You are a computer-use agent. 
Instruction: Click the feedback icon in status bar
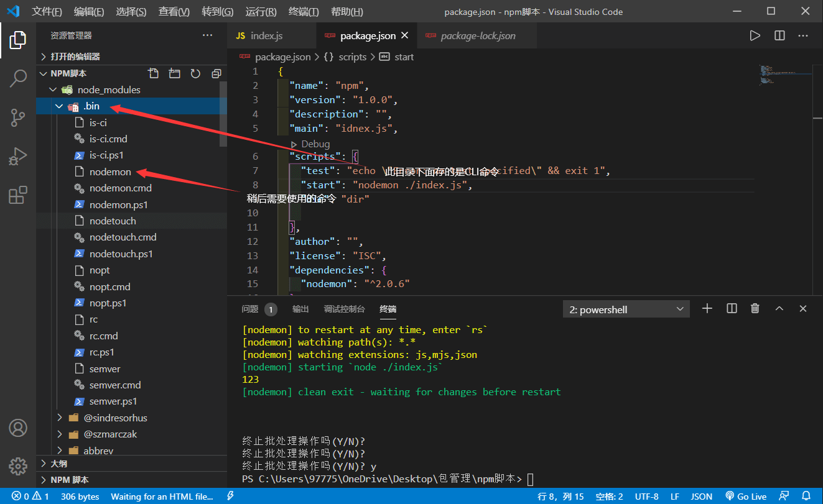coord(783,497)
